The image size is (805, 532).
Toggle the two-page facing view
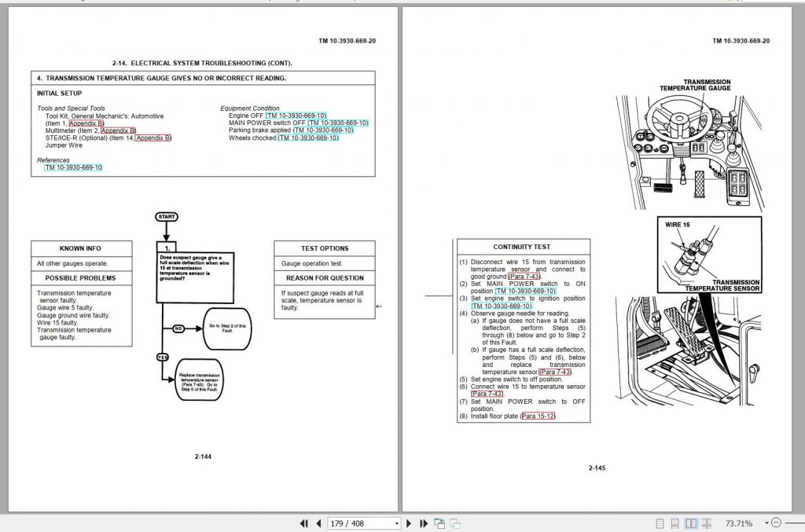coord(691,523)
